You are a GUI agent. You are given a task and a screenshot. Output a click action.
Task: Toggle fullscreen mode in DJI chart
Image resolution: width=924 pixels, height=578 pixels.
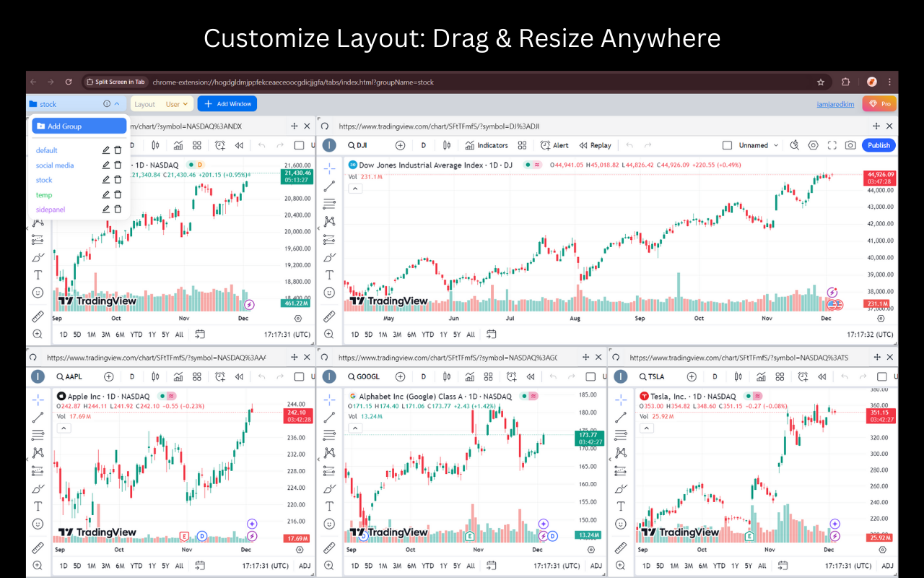[x=832, y=145]
